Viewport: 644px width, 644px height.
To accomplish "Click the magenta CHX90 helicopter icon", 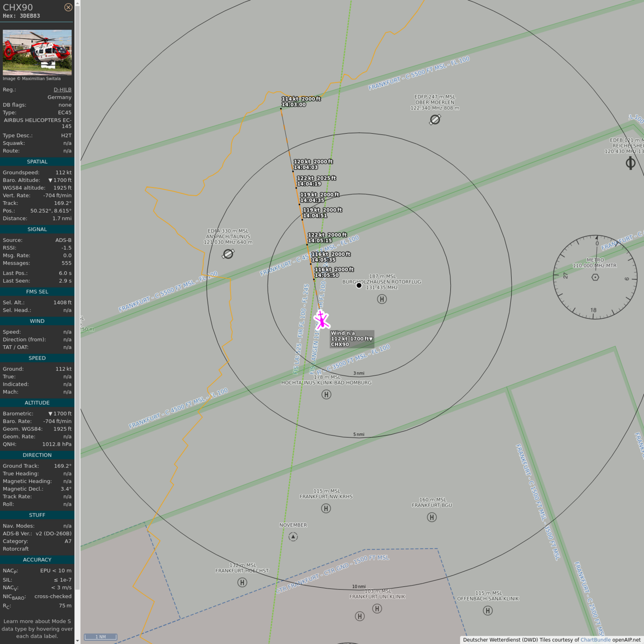I will coord(322,320).
